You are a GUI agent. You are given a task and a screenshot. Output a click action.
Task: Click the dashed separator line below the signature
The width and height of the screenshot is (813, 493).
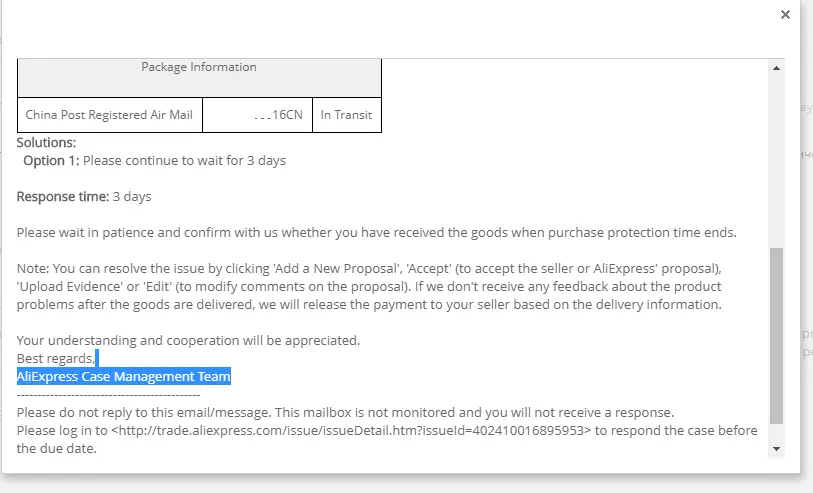point(108,396)
